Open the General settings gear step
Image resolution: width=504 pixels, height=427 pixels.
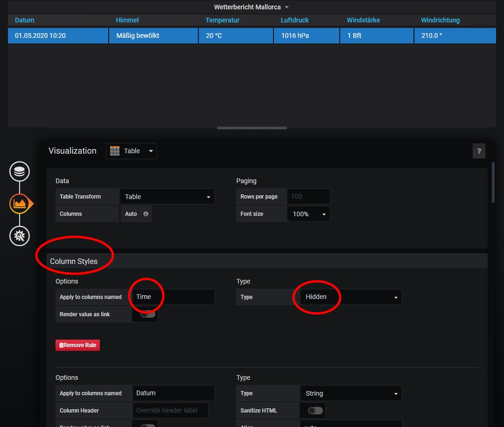pos(20,236)
